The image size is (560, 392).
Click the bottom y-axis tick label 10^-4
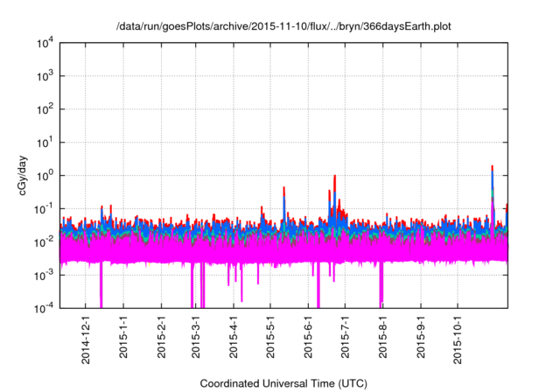click(x=44, y=308)
